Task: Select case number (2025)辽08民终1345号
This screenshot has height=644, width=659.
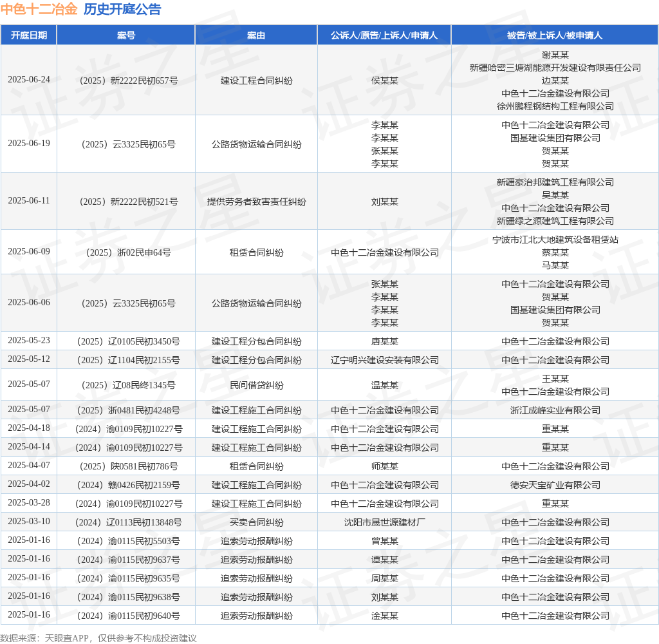Action: click(x=129, y=385)
